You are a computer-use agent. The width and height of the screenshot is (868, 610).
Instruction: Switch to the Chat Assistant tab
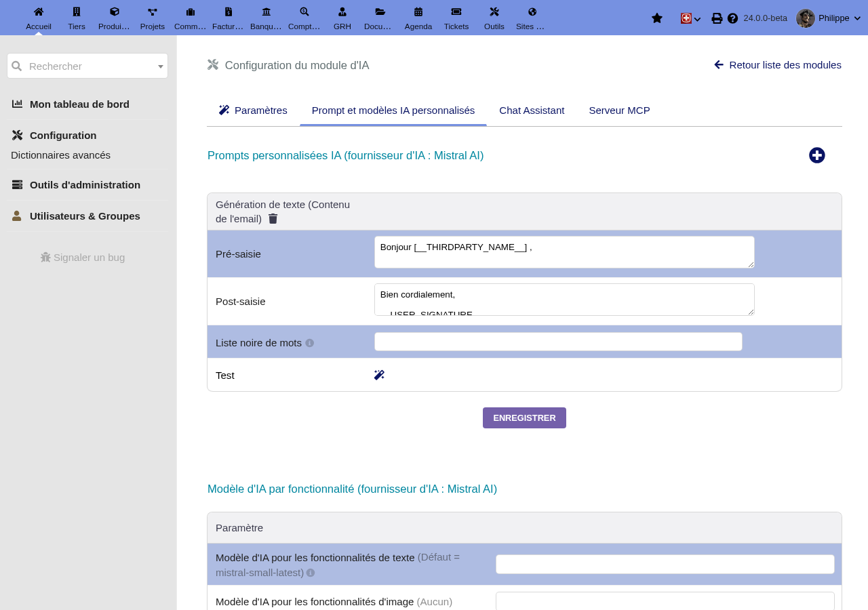[x=532, y=110]
